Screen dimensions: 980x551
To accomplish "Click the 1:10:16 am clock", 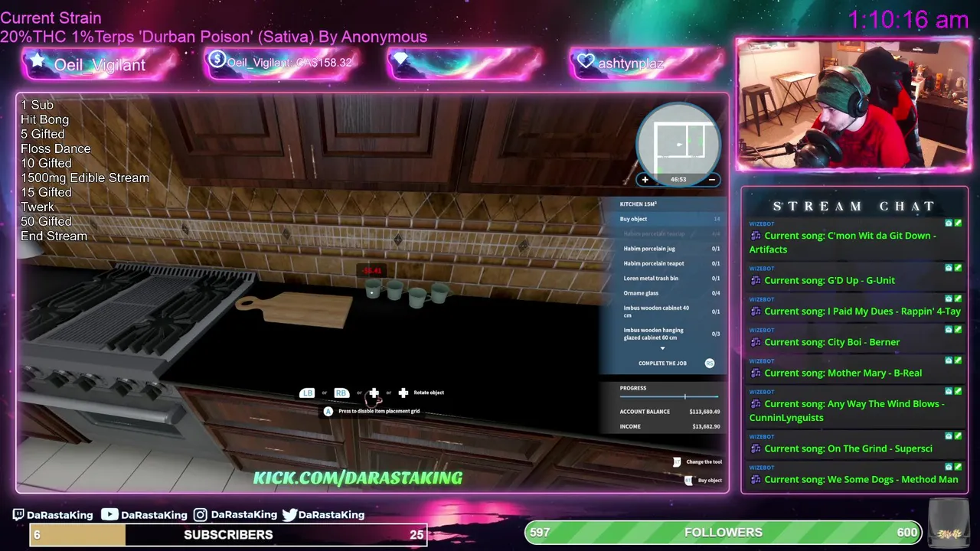I will [908, 20].
